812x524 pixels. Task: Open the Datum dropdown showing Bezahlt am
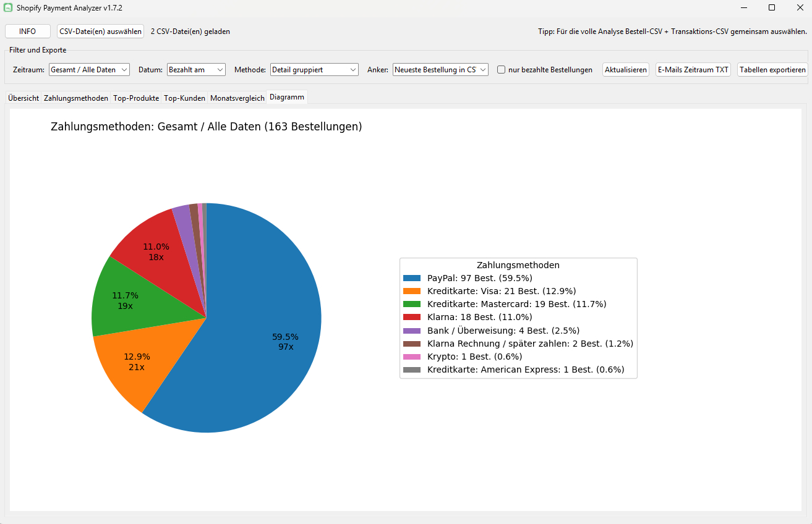point(196,70)
